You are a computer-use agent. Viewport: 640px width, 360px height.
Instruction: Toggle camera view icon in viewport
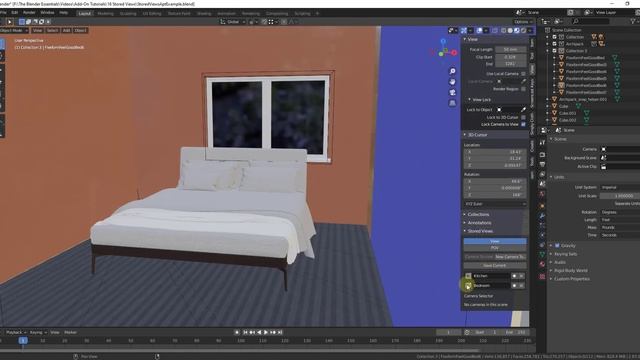[452, 93]
